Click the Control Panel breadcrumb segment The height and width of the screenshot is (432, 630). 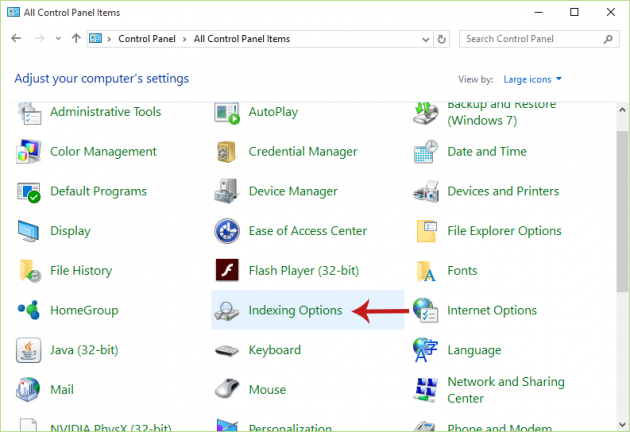coord(149,39)
